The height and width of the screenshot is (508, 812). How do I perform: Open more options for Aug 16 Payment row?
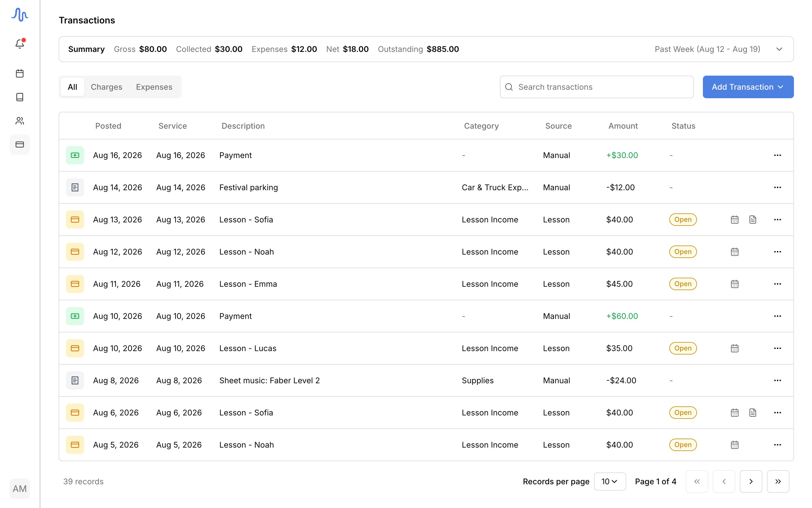point(777,155)
